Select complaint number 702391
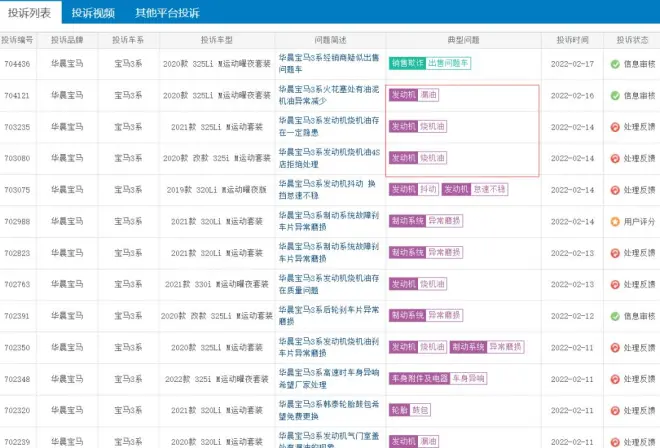The height and width of the screenshot is (448, 660). [17, 316]
